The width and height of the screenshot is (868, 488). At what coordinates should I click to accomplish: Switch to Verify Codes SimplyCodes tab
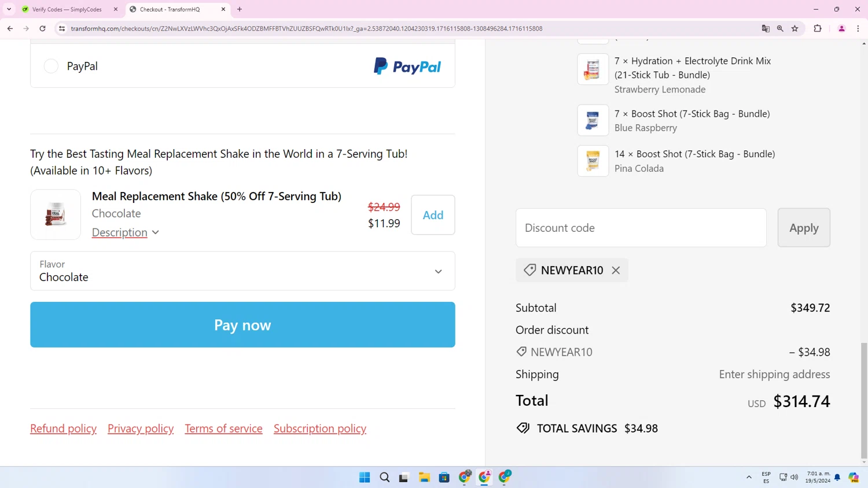click(67, 9)
